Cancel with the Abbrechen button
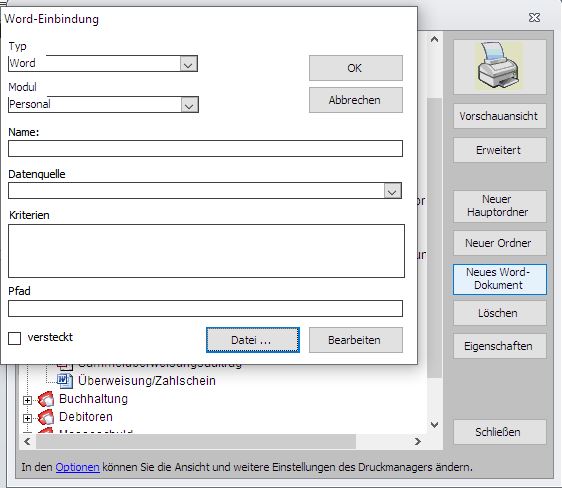This screenshot has width=562, height=488. (x=356, y=100)
